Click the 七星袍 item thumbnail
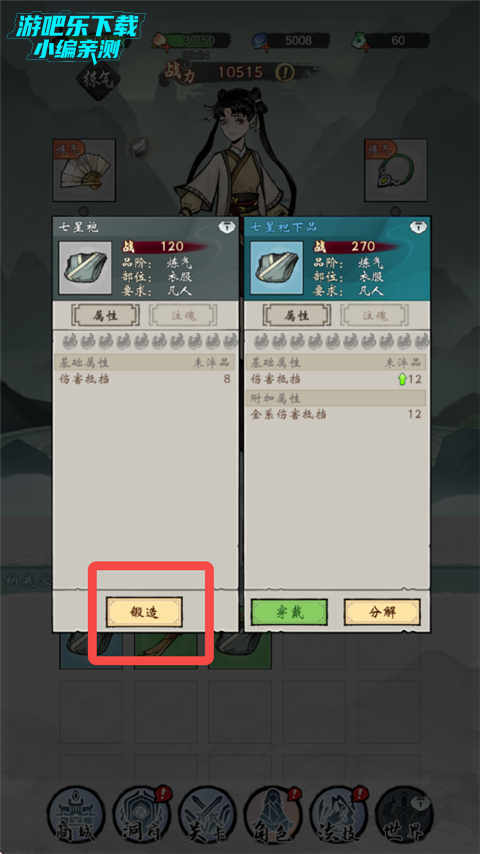The width and height of the screenshot is (480, 854). 85,268
